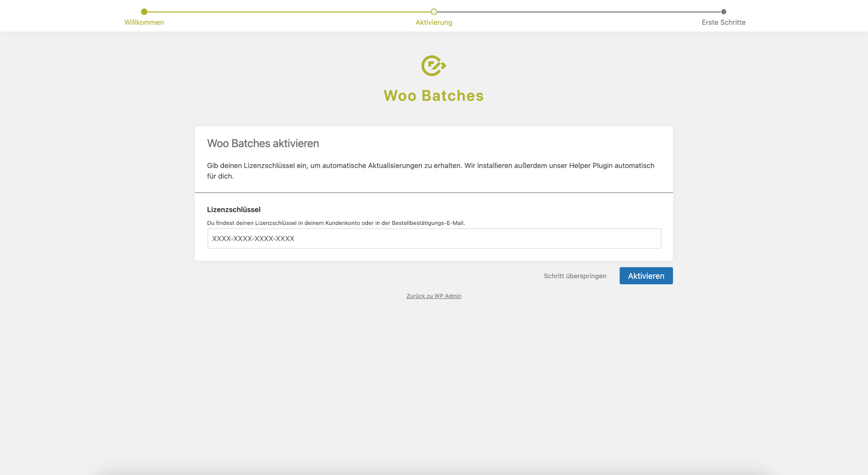
Task: Click the Helper Plugin description paragraph
Action: pyautogui.click(x=431, y=171)
